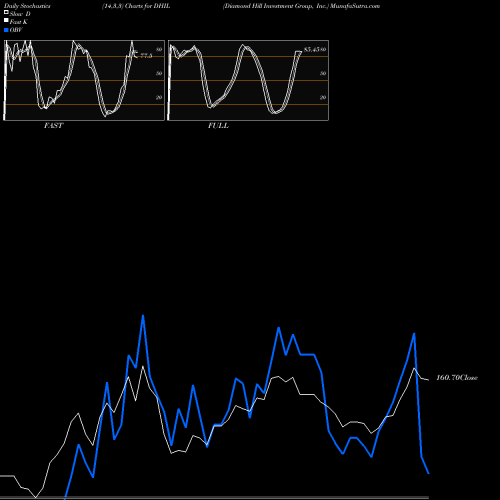The height and width of the screenshot is (500, 500).
Task: Click 'Diamond Hill Investment Group, Inc.' text
Action: click(x=276, y=6)
